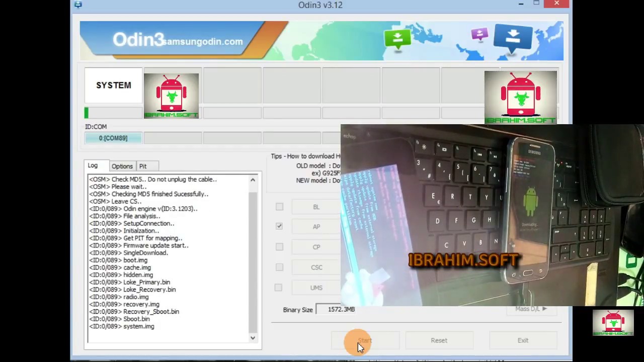The image size is (644, 362).
Task: Tick the BL checkbox
Action: pyautogui.click(x=279, y=207)
